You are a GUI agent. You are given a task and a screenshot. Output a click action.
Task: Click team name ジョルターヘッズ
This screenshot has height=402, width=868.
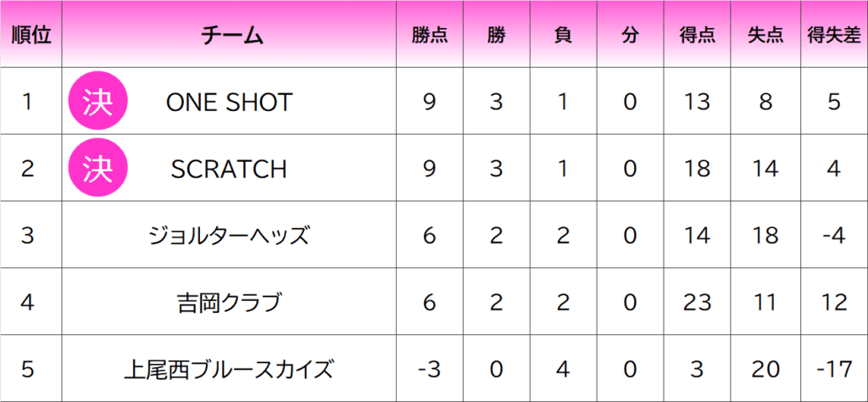pos(229,237)
